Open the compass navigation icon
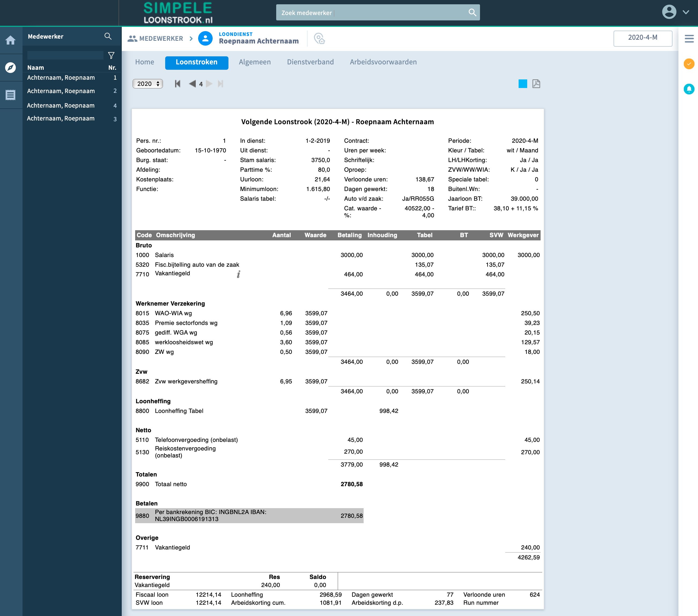Viewport: 698px width, 616px height. 10,67
